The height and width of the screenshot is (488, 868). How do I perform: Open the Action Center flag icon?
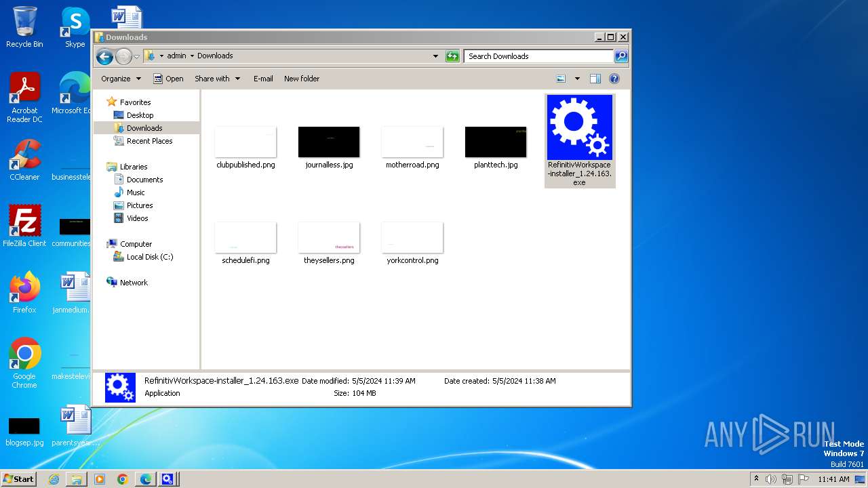[803, 479]
